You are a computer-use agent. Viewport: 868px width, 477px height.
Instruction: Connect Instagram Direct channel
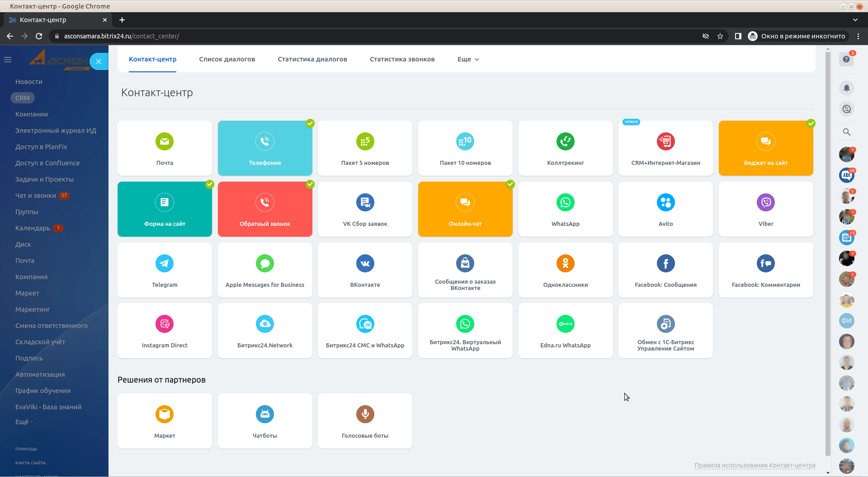coord(165,331)
